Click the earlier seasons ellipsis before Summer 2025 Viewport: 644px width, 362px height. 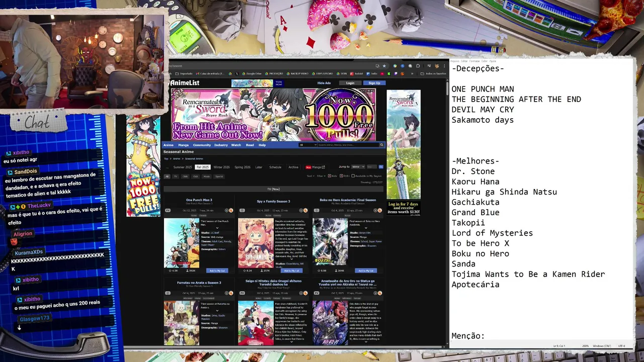167,167
